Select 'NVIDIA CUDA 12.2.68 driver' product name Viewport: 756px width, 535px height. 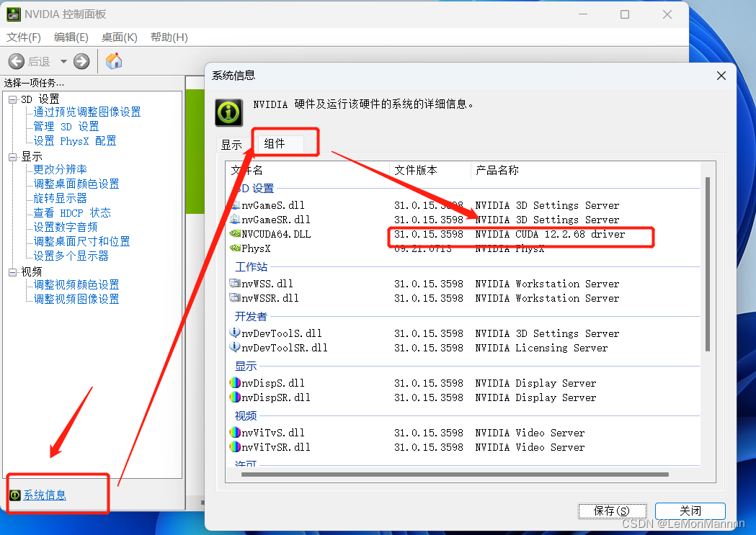tap(550, 234)
